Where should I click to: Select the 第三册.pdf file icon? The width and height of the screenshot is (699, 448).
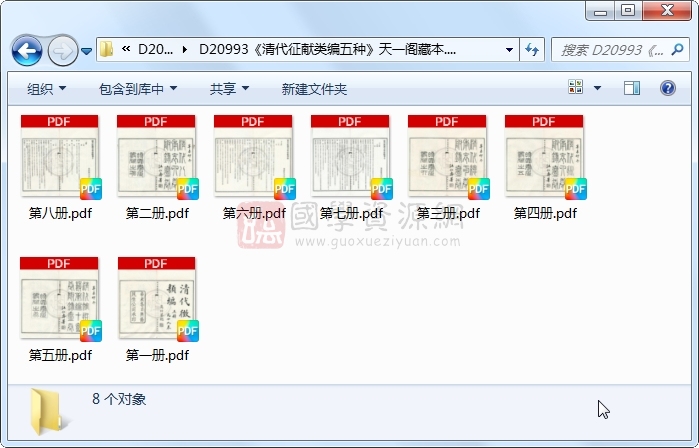(448, 156)
